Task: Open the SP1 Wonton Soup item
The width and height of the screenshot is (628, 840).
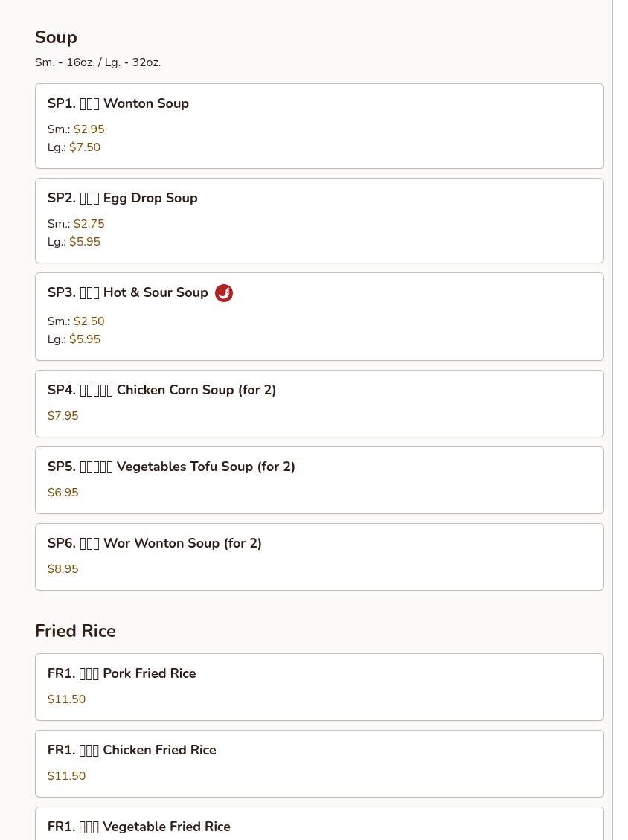Action: pos(319,126)
